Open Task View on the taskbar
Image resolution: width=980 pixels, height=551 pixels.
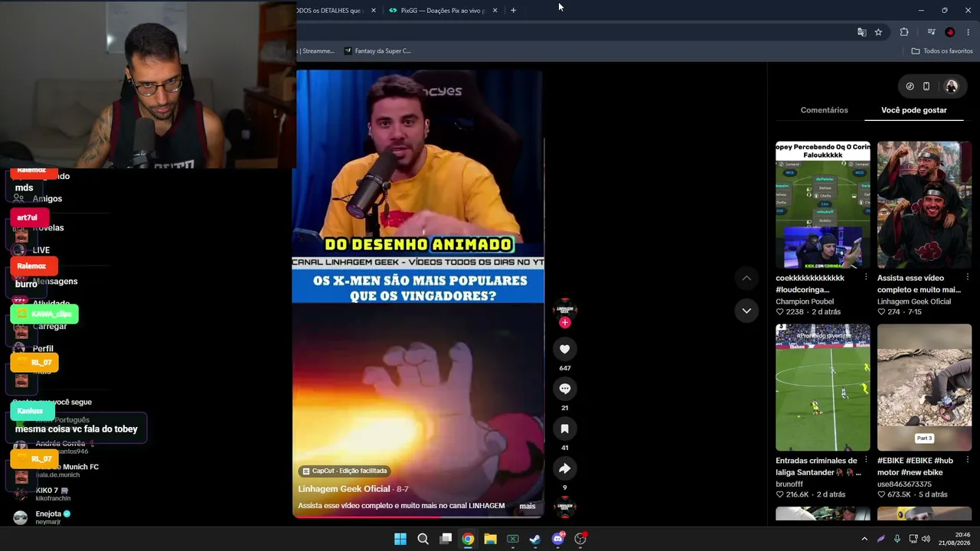point(446,539)
